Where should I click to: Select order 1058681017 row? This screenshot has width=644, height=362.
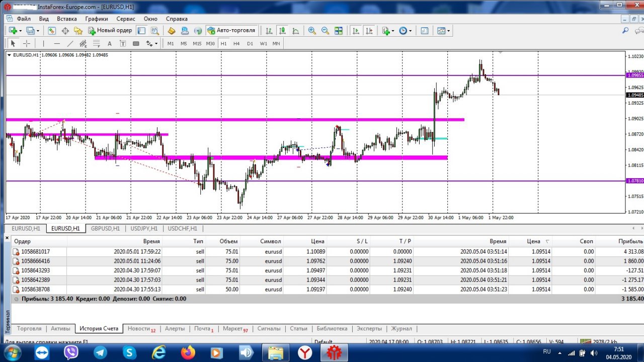[327, 251]
